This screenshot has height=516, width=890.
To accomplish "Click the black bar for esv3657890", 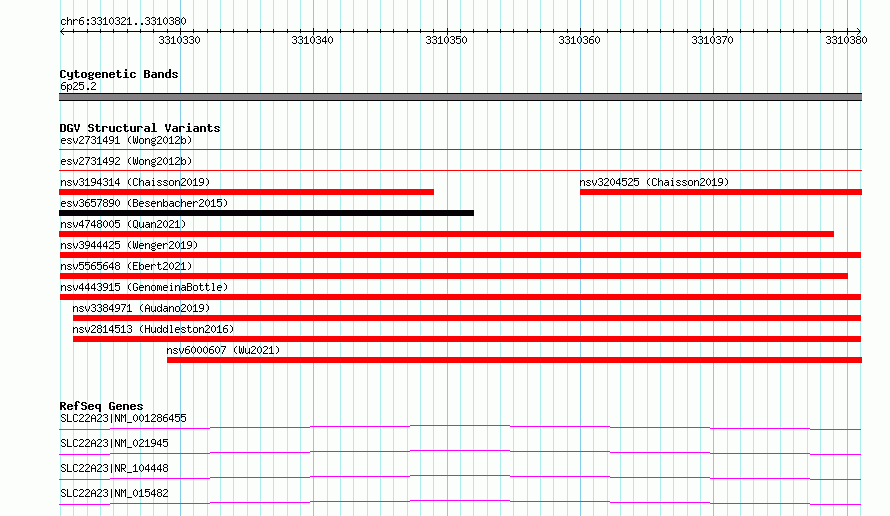I will 266,213.
